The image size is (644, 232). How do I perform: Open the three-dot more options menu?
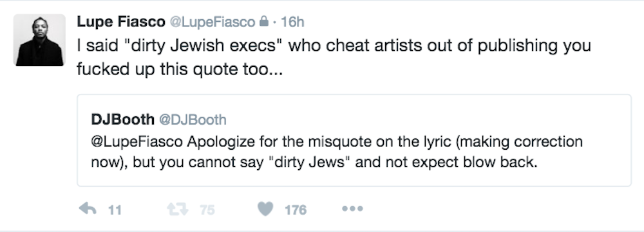coord(352,209)
